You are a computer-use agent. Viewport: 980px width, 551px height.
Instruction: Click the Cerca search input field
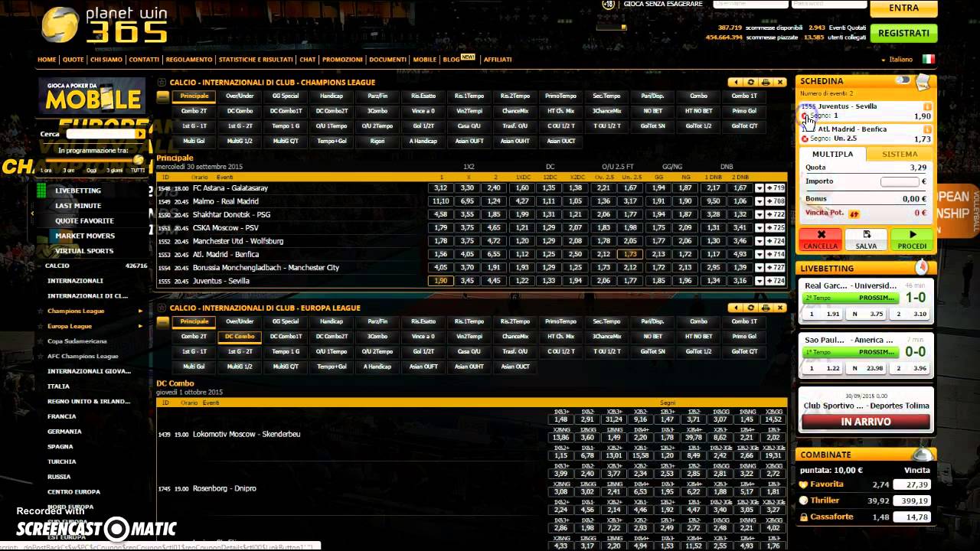tap(101, 134)
